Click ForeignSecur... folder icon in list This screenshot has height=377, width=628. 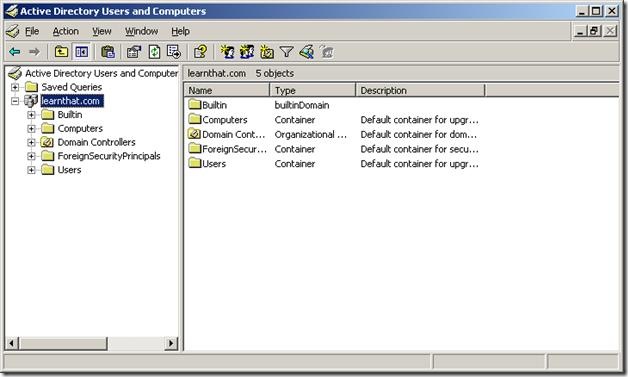[x=194, y=149]
